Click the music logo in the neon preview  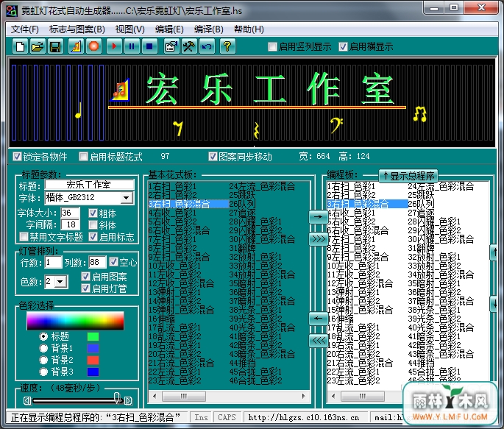click(x=120, y=90)
